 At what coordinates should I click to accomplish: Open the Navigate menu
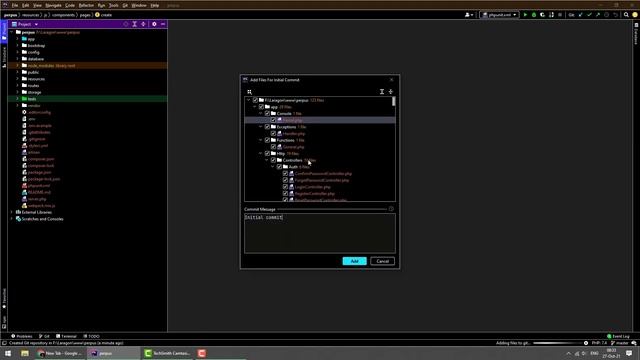(x=53, y=5)
